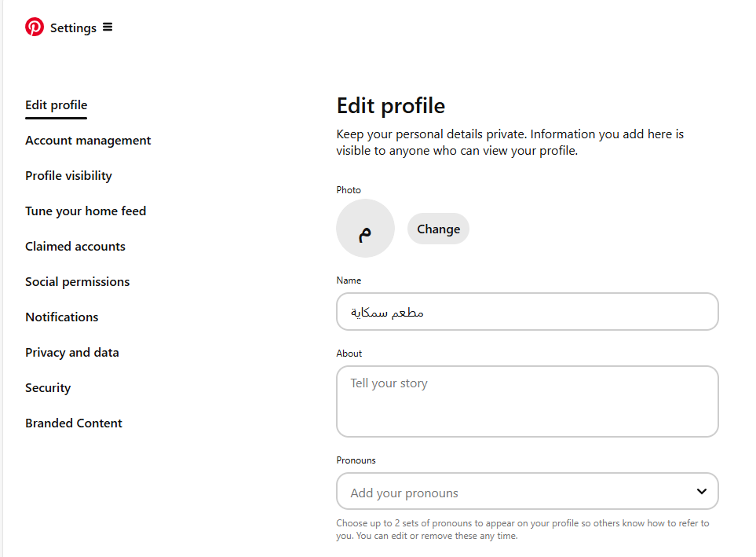This screenshot has width=756, height=557.
Task: Open Tune your home feed
Action: (86, 211)
